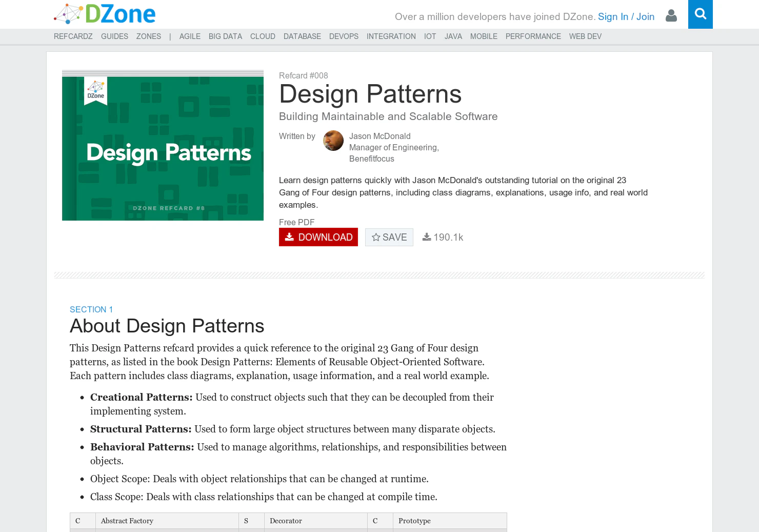The height and width of the screenshot is (532, 759).
Task: Select DEVOPS in the navigation bar
Action: 344,36
